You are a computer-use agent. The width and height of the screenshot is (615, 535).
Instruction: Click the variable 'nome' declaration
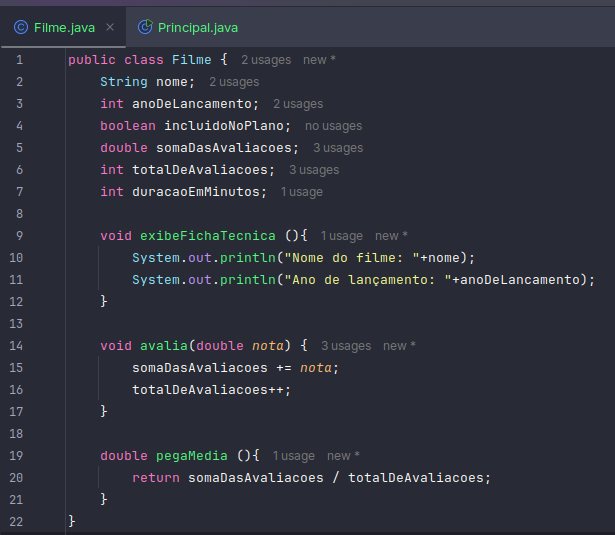pyautogui.click(x=172, y=82)
